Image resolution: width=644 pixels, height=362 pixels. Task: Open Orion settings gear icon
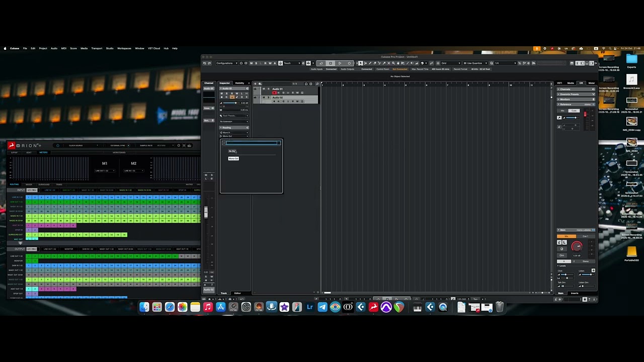[179, 146]
